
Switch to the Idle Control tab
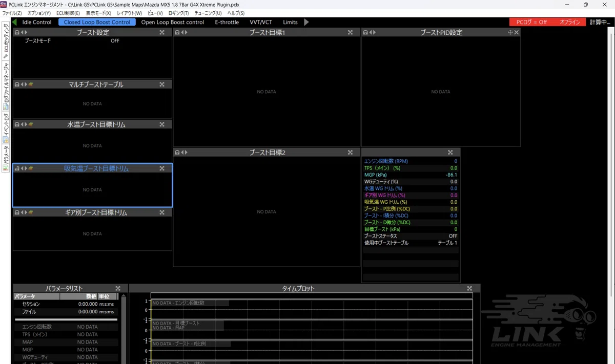37,23
